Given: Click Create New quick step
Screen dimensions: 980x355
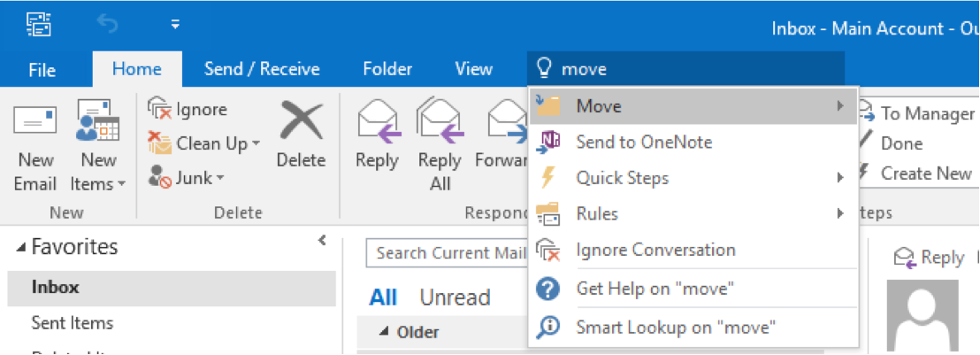Looking at the screenshot, I should tap(915, 173).
